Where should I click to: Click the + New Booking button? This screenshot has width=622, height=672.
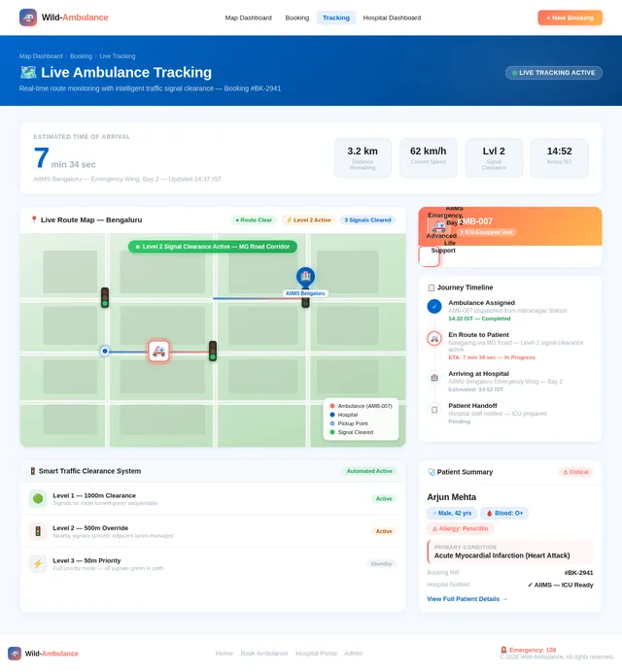[x=570, y=18]
